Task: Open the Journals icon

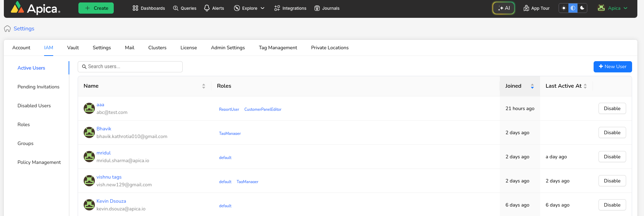Action: click(x=317, y=8)
